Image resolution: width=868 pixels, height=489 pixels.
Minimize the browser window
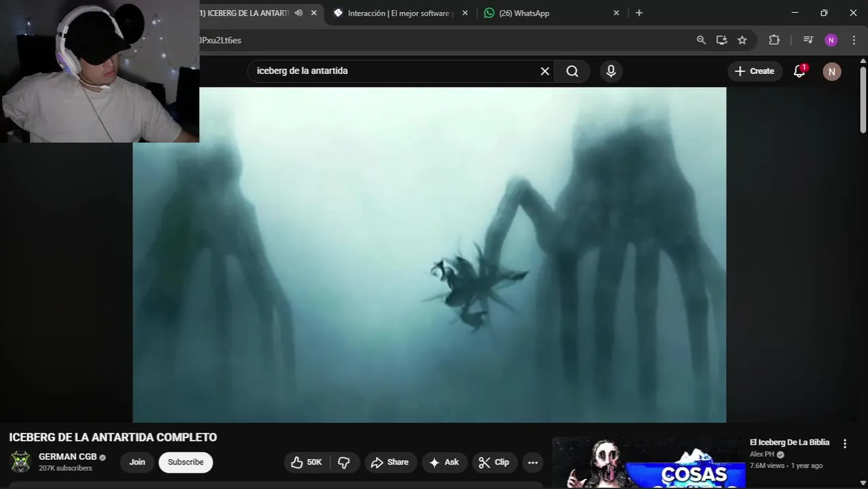coord(795,13)
